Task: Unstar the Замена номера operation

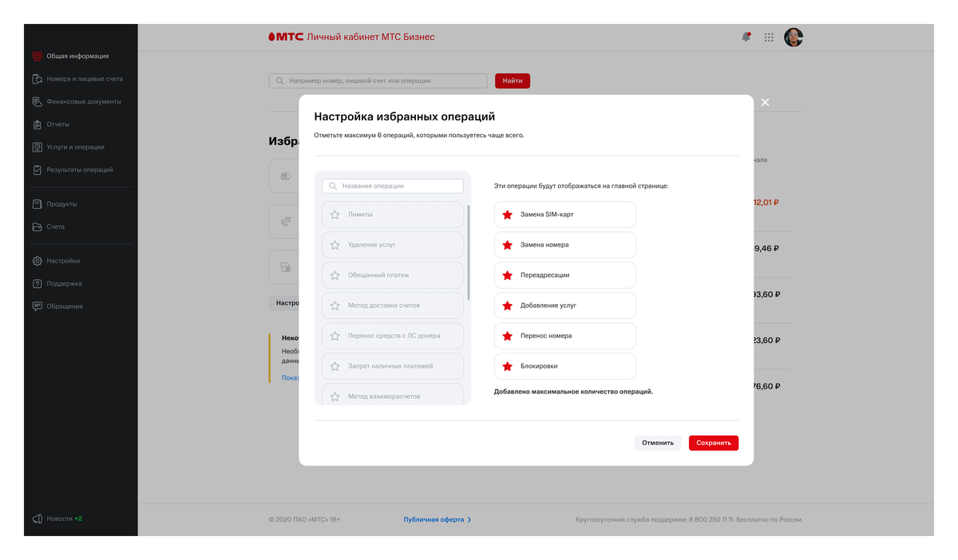Action: click(x=507, y=245)
